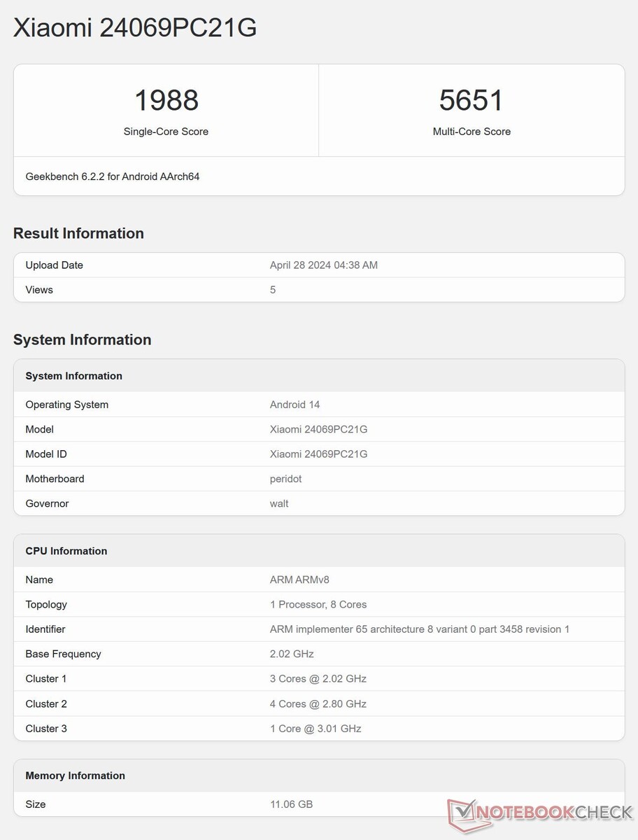Viewport: 638px width, 840px height.
Task: Click the Notebookcheck watermark logo
Action: tap(540, 812)
